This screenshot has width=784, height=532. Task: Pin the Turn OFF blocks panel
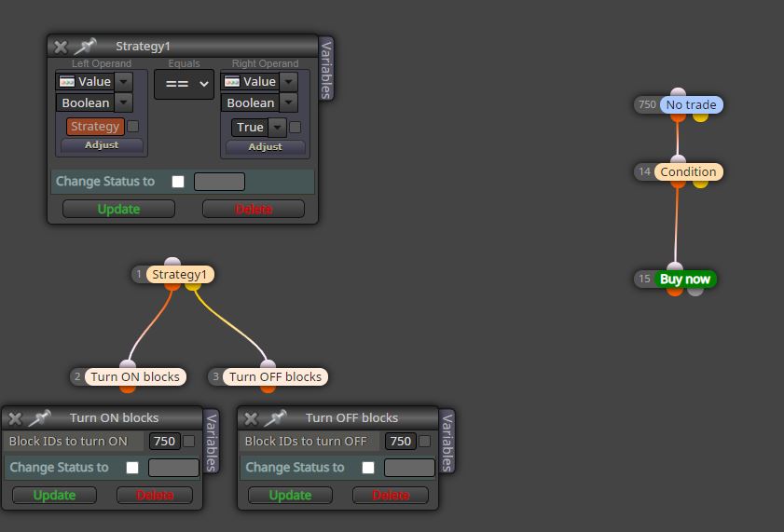coord(276,417)
